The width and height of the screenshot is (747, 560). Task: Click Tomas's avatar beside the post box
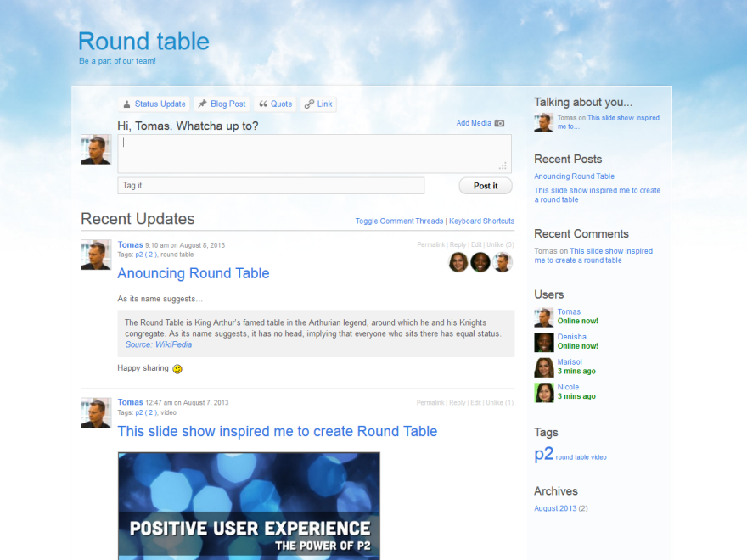coord(96,149)
